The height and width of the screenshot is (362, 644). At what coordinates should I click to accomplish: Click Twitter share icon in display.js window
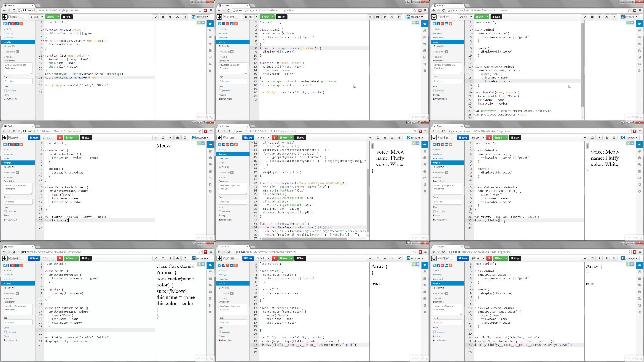[220, 144]
